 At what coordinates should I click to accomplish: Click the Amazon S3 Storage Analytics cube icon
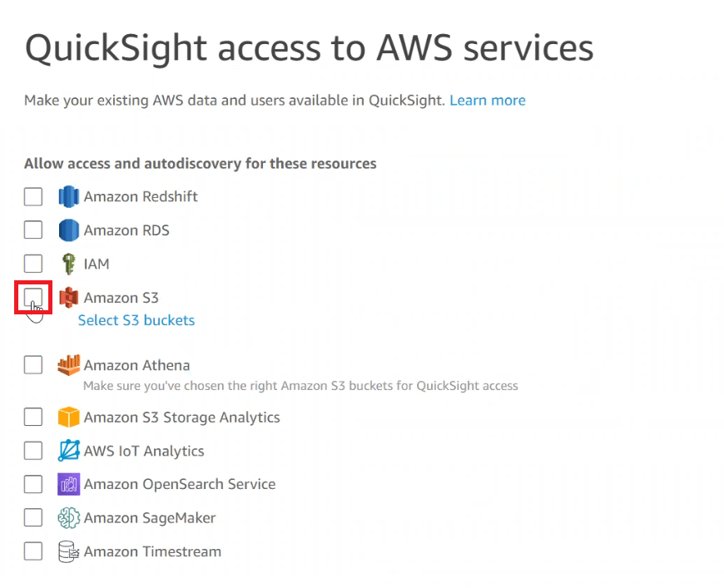point(68,416)
